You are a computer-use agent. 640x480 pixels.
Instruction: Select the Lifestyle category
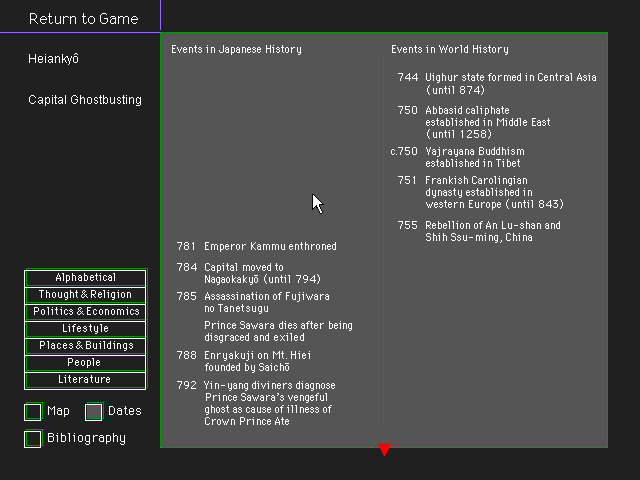point(85,329)
